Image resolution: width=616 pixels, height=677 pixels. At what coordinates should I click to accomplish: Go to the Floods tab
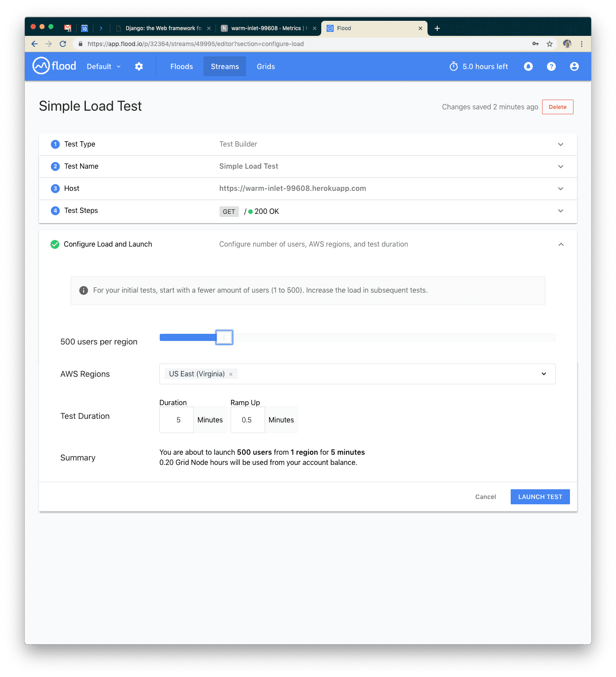pos(181,66)
